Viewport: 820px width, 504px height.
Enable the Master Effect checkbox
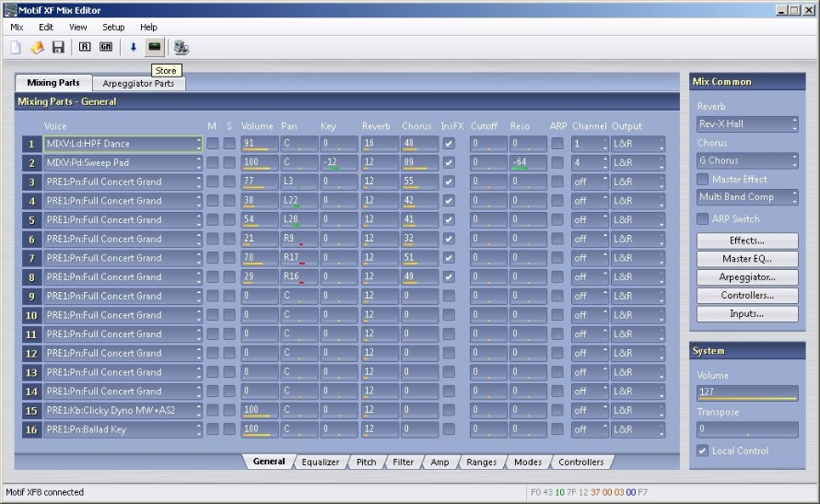pyautogui.click(x=702, y=180)
